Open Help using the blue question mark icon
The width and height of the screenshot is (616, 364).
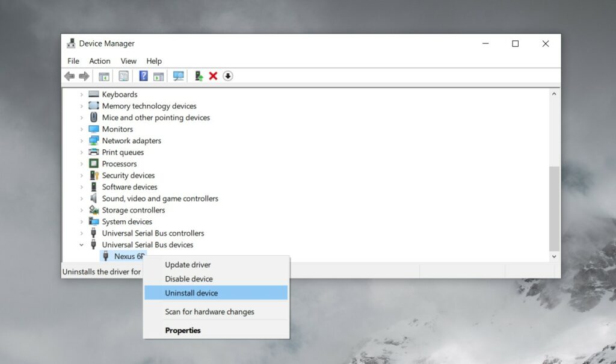pyautogui.click(x=143, y=76)
